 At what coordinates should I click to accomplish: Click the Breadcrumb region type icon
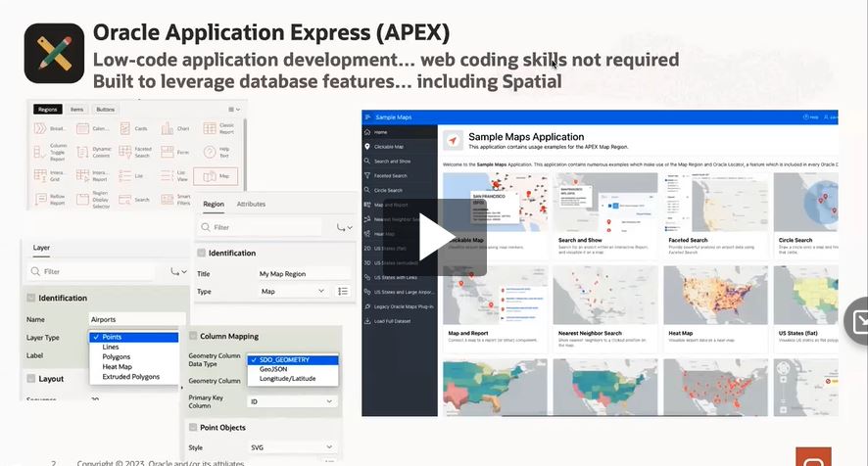tap(49, 128)
